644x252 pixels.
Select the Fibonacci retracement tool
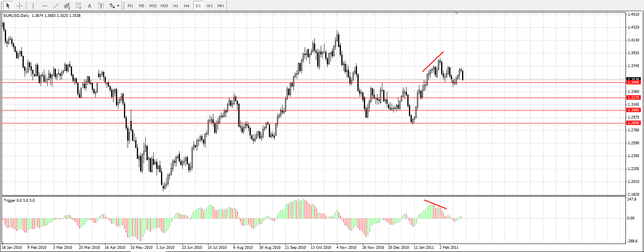(x=78, y=6)
